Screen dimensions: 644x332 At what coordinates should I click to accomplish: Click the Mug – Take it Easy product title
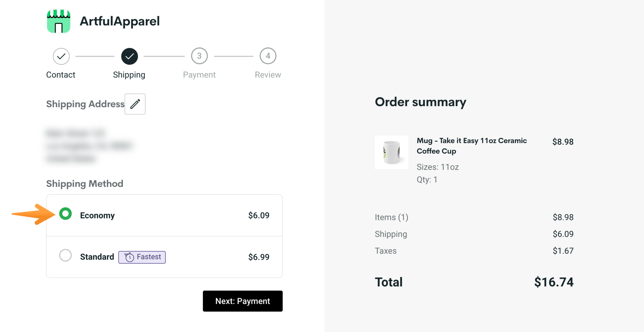click(x=471, y=146)
